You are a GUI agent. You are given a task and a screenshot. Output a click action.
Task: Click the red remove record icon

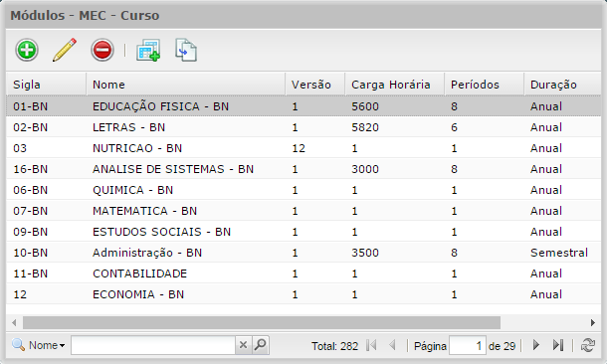click(102, 50)
